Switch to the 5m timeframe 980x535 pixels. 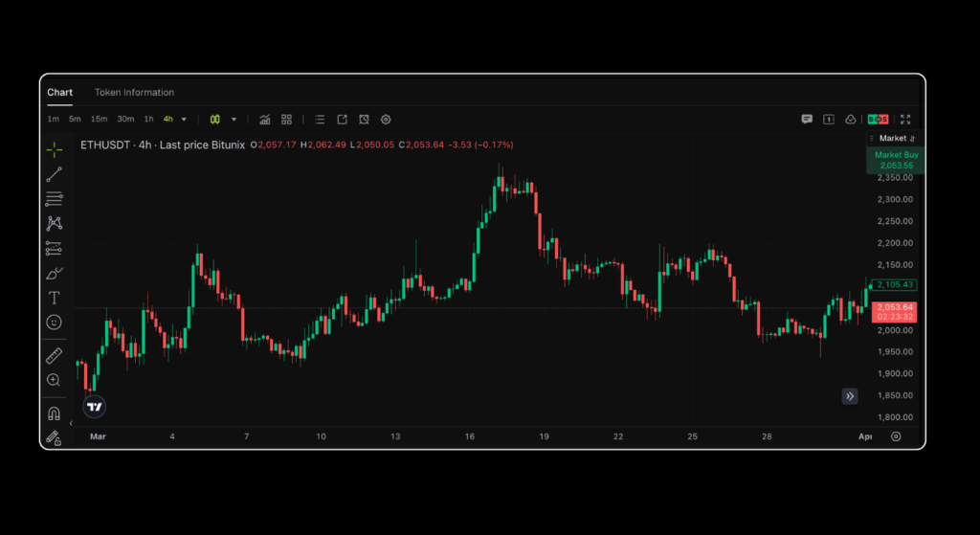tap(75, 119)
